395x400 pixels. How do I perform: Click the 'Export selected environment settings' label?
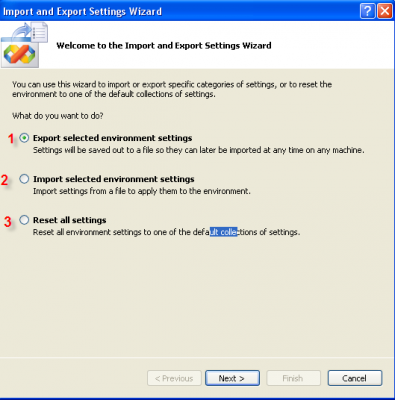(x=113, y=138)
